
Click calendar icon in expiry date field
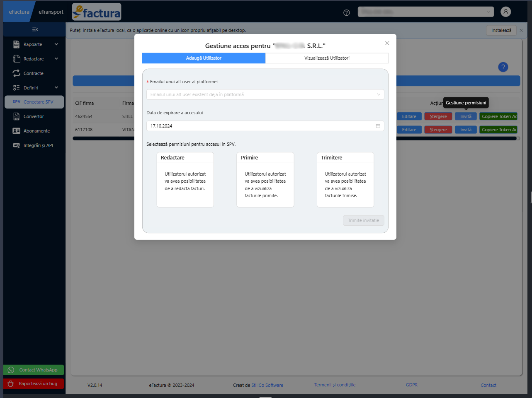pos(378,126)
